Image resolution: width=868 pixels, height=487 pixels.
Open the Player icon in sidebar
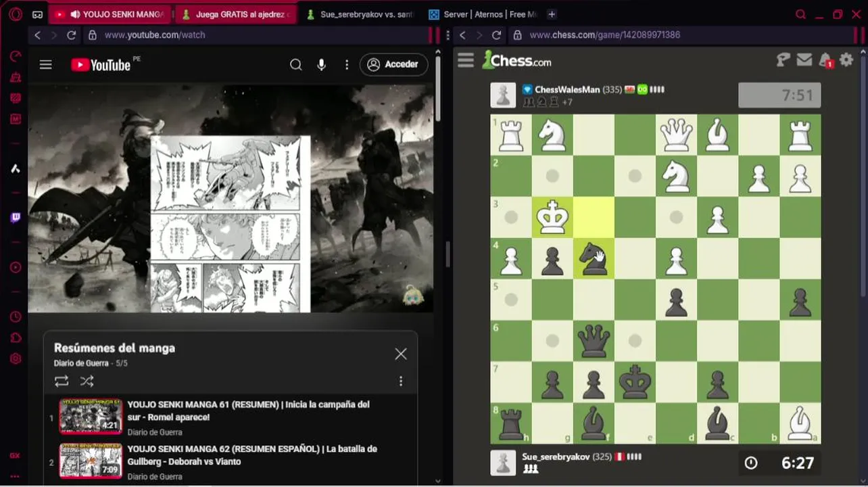[16, 267]
